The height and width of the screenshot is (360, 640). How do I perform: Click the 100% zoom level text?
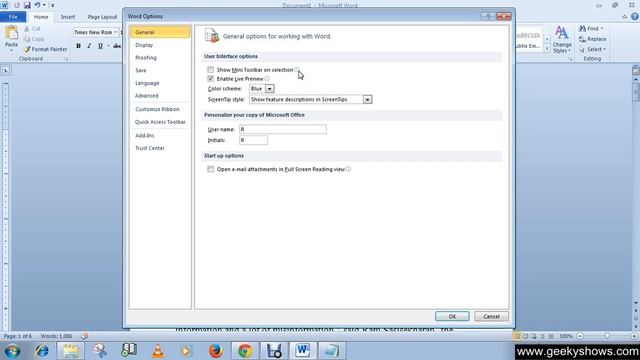(x=566, y=336)
